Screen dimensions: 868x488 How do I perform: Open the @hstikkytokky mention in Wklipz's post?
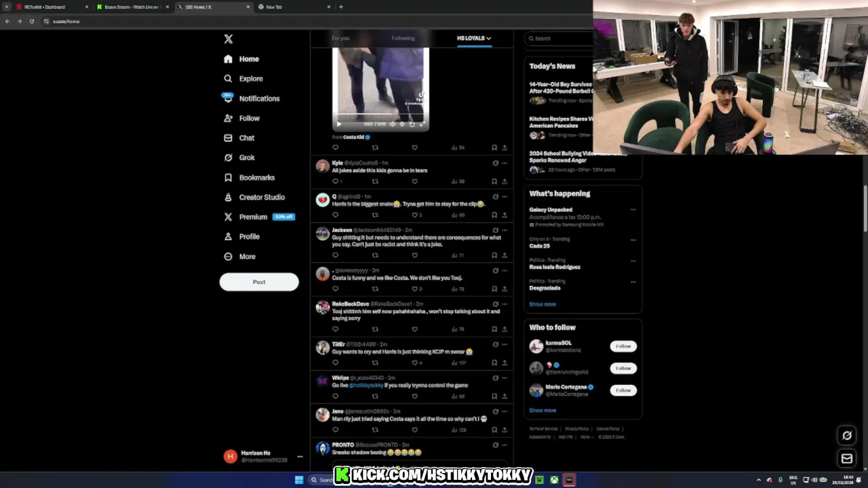366,386
